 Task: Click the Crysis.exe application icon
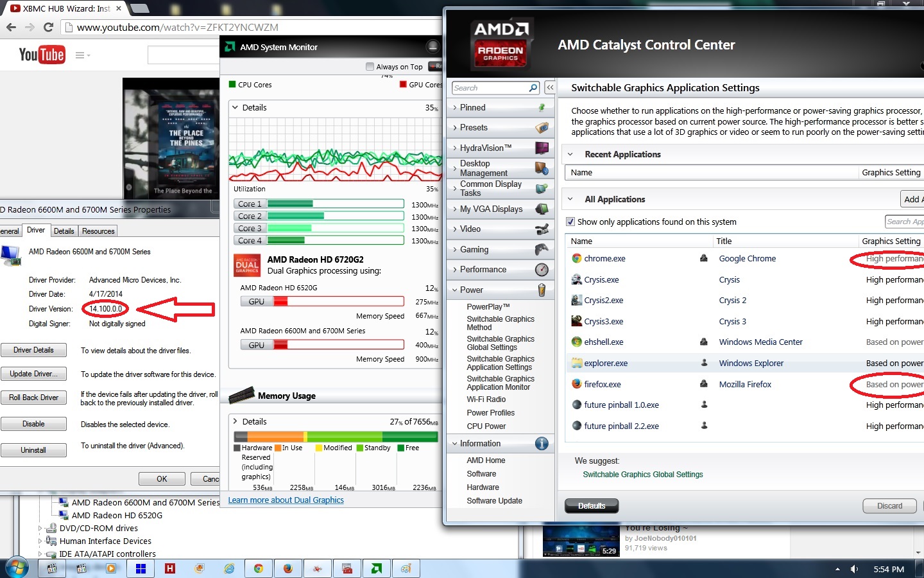click(x=576, y=279)
